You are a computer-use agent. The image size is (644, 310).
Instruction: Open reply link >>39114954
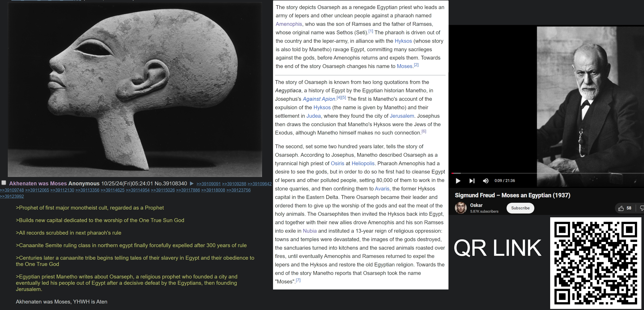click(x=138, y=190)
